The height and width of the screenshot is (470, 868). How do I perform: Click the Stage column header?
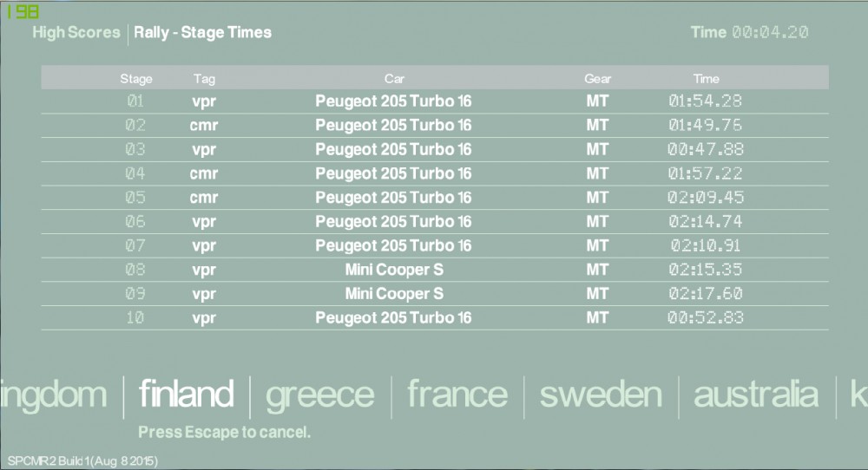tap(135, 79)
